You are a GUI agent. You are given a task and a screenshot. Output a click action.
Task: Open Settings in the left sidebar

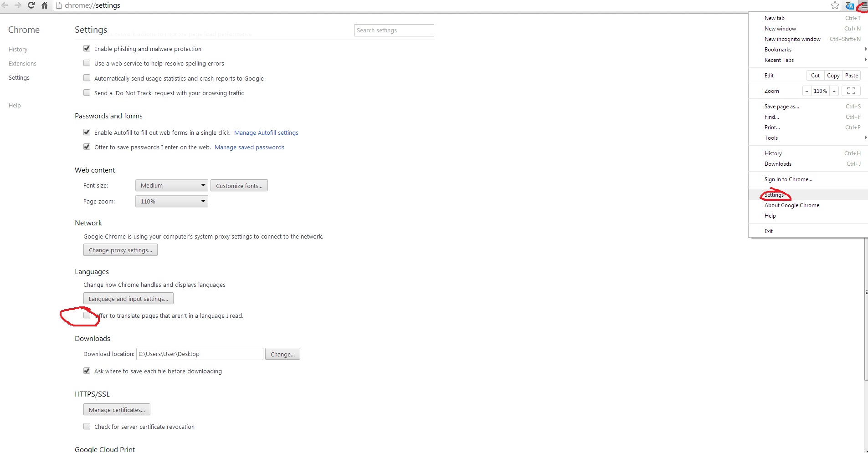coord(19,78)
